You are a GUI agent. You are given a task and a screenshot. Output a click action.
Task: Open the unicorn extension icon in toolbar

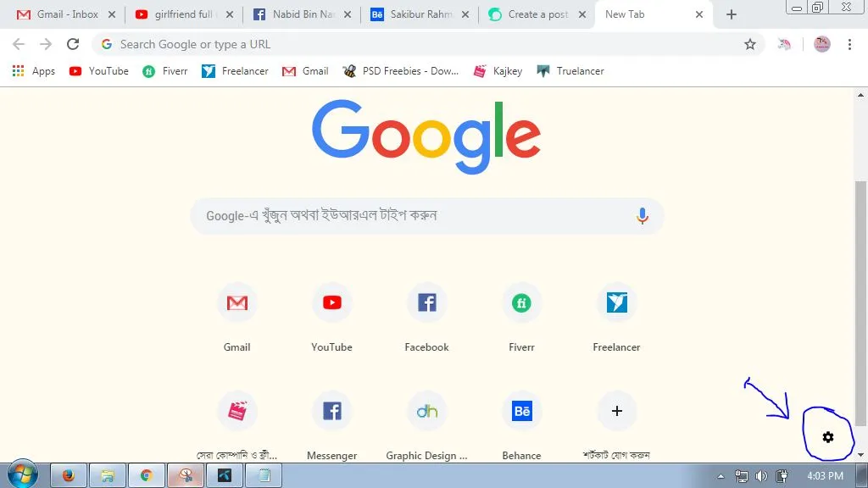(784, 44)
